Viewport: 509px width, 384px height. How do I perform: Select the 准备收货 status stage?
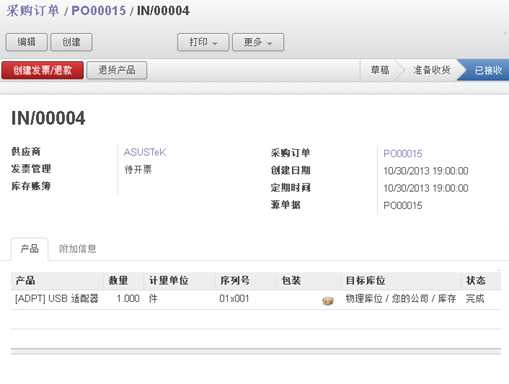point(432,70)
